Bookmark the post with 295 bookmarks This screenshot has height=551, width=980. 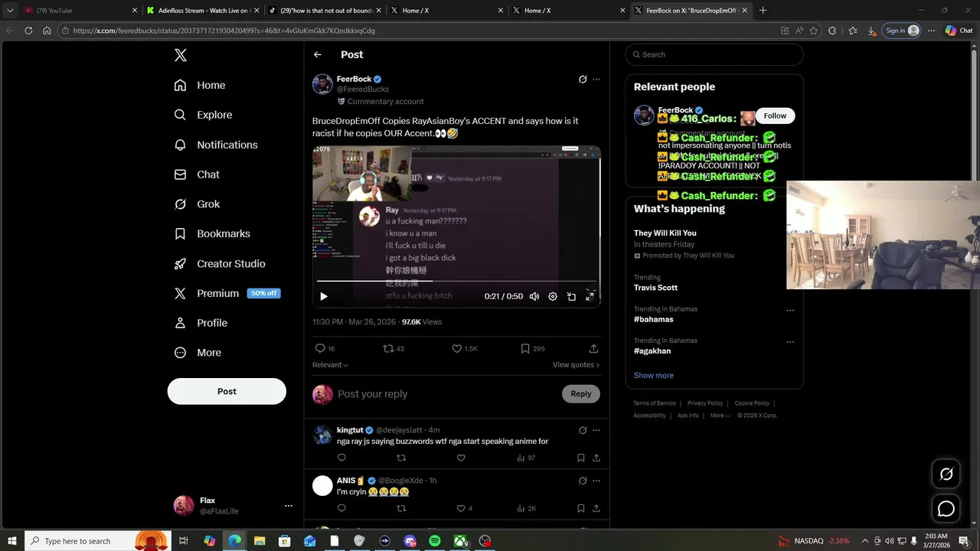532,348
